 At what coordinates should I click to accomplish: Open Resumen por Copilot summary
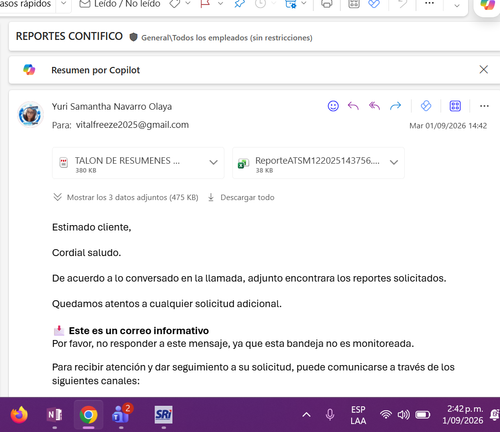tap(95, 70)
